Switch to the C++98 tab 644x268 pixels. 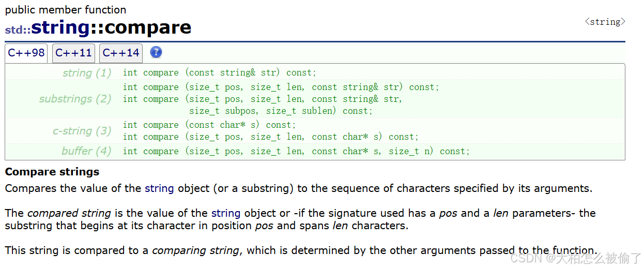pyautogui.click(x=26, y=53)
